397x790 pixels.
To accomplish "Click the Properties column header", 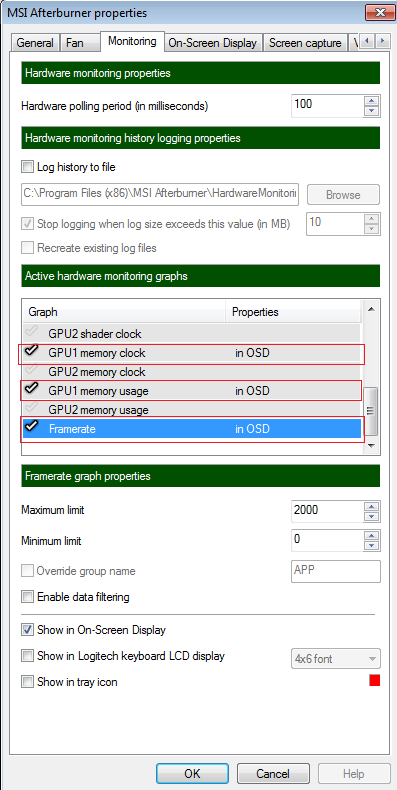I will [x=293, y=312].
